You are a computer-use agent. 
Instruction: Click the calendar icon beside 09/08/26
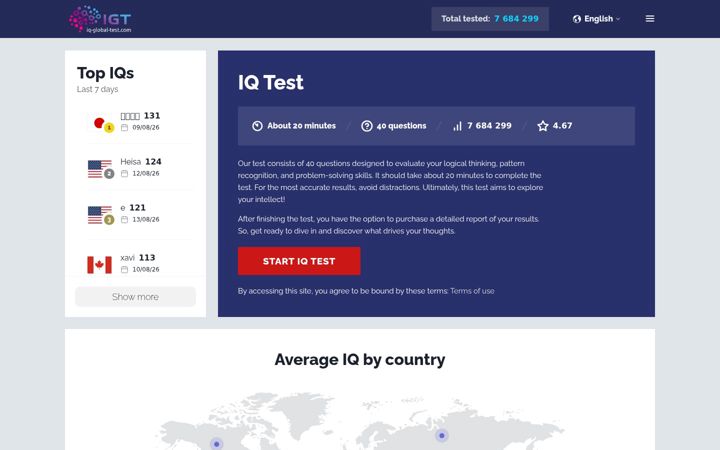tap(124, 128)
